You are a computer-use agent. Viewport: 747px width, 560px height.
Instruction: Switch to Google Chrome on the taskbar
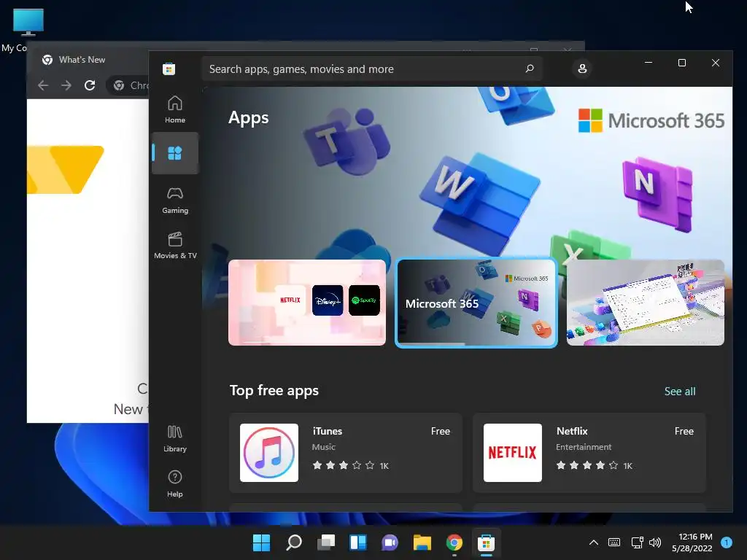454,542
